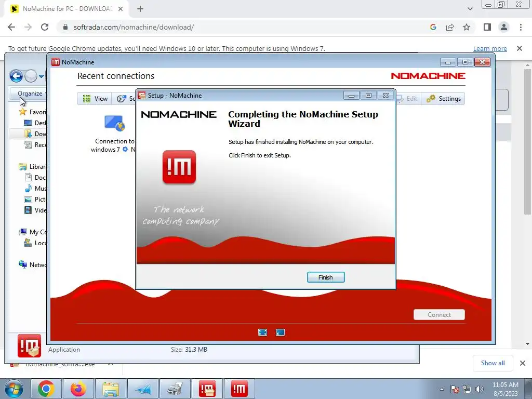Select Network in Explorer sidebar

click(x=32, y=264)
